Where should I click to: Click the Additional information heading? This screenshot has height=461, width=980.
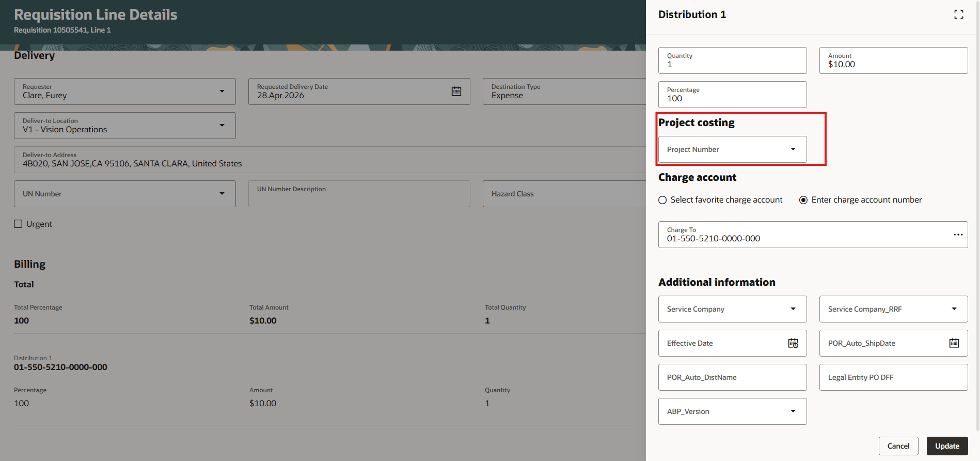click(x=717, y=282)
